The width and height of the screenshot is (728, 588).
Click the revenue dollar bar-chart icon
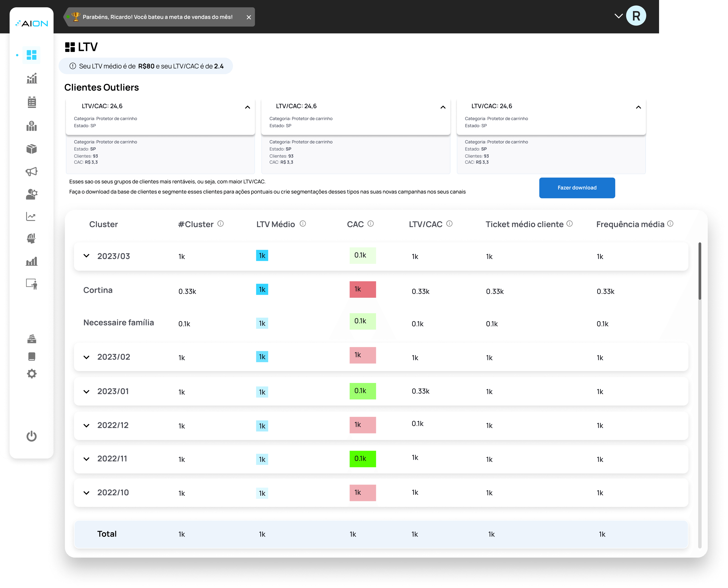31,126
